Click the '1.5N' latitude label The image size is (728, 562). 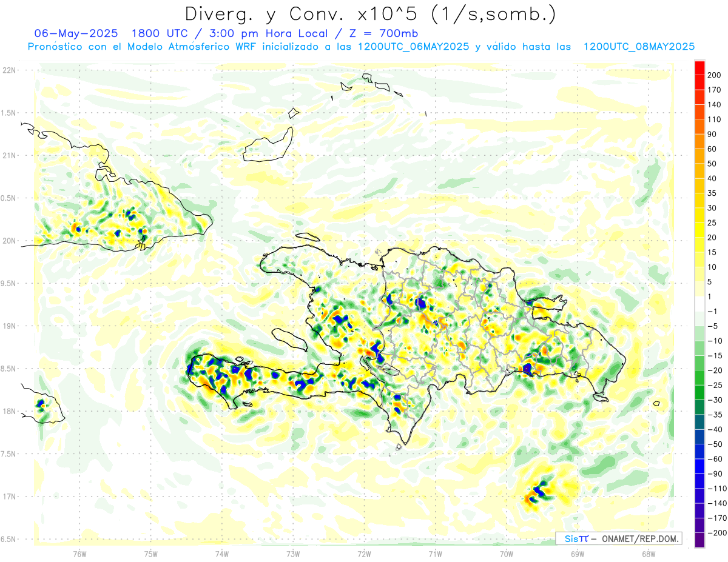9,113
